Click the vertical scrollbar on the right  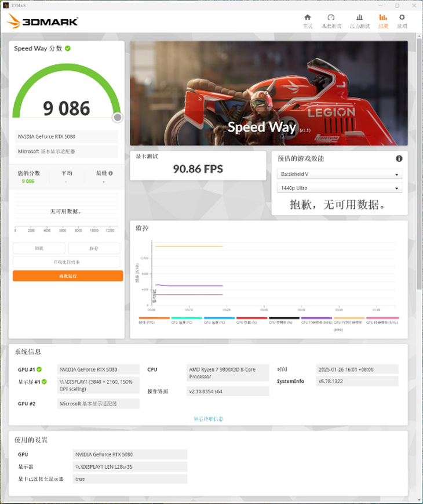coord(419,164)
